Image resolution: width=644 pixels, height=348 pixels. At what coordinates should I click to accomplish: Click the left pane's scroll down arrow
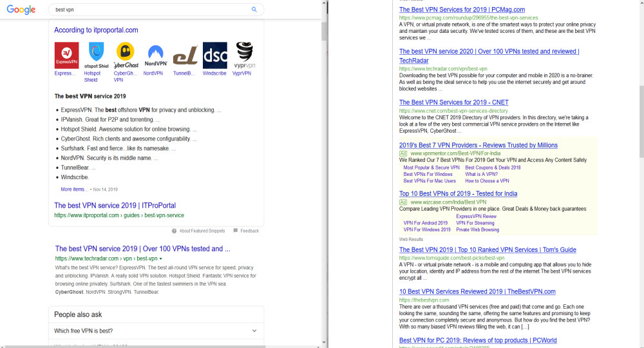[324, 342]
